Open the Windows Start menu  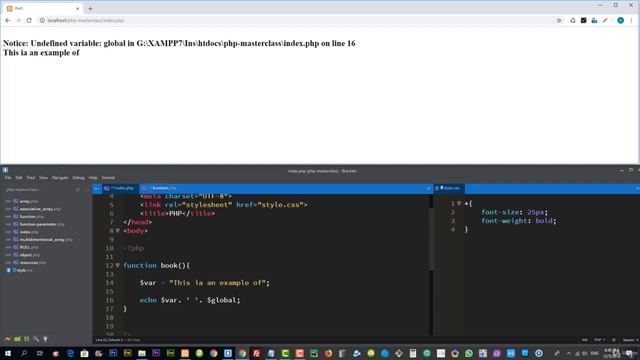pyautogui.click(x=8, y=353)
